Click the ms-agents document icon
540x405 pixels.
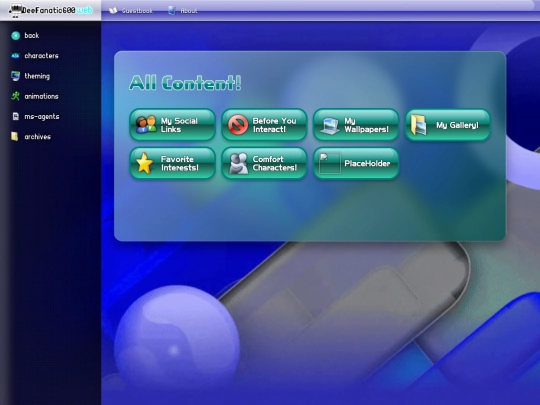pos(15,116)
